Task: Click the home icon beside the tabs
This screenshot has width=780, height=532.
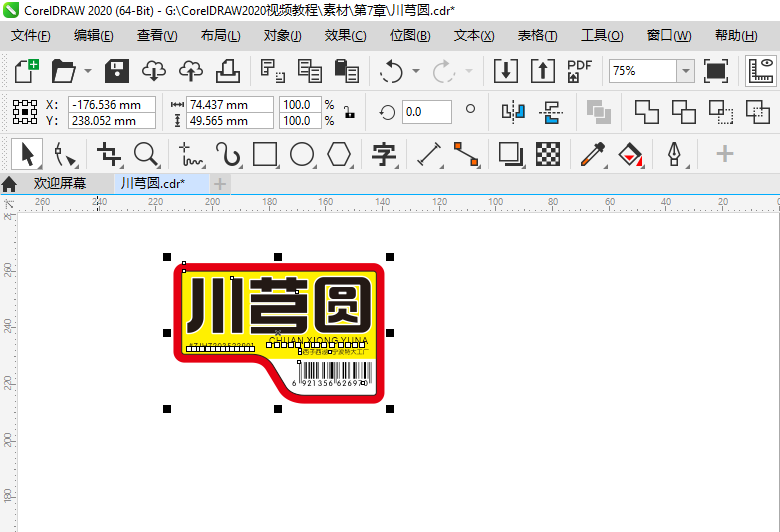Action: 9,185
